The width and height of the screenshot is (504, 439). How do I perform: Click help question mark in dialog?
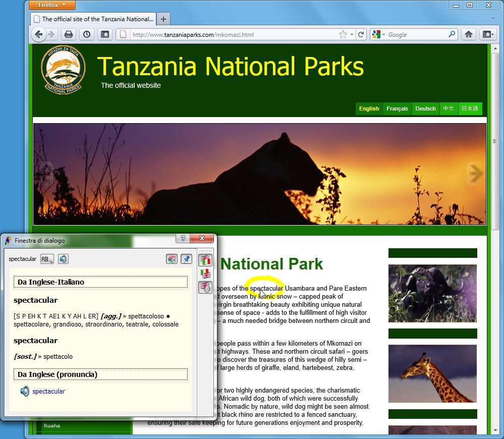[x=183, y=238]
